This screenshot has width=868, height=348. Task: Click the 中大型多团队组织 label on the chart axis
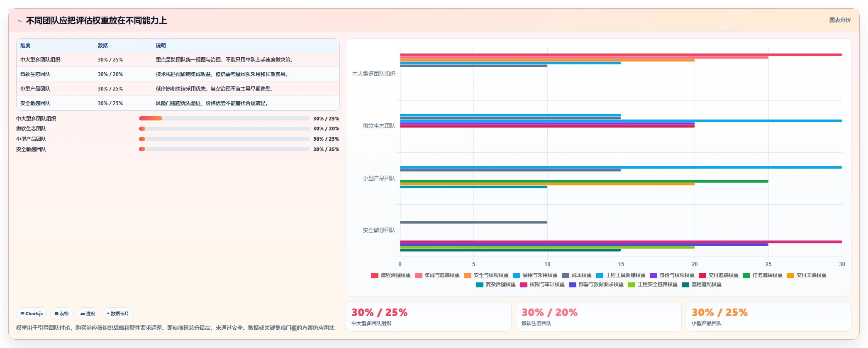pos(374,74)
